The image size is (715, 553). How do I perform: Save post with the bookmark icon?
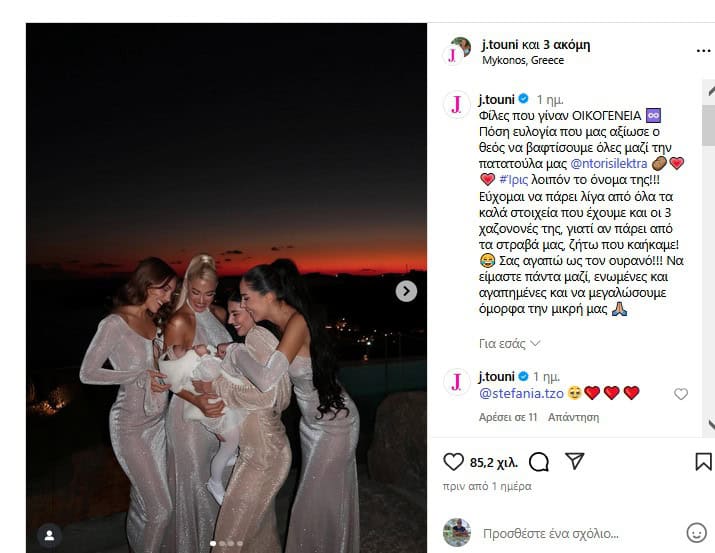point(703,461)
